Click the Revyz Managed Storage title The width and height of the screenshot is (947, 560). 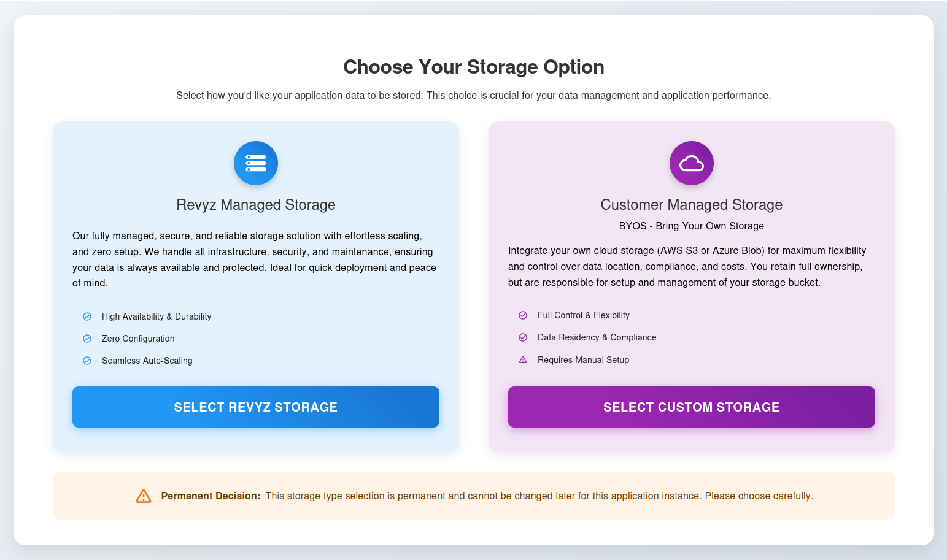[256, 204]
